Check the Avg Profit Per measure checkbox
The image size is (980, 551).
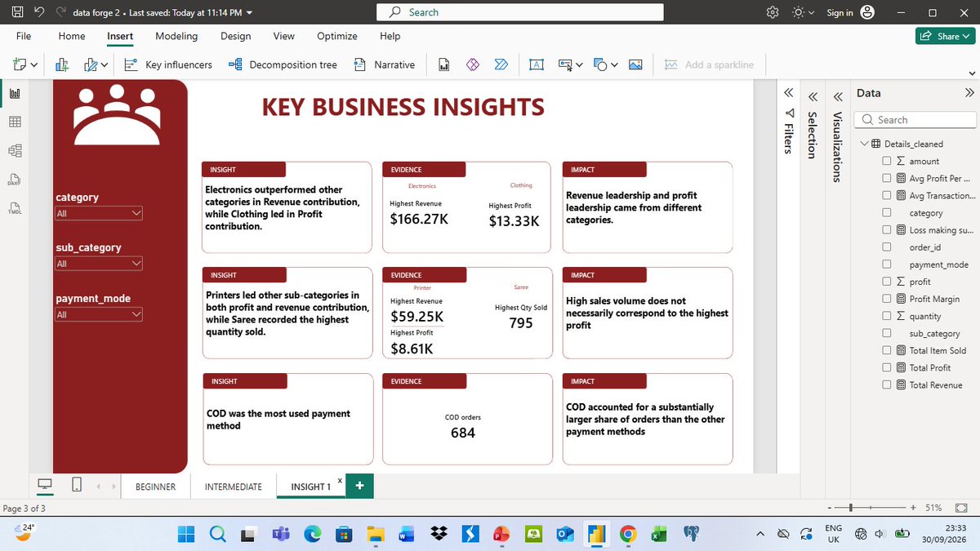(886, 179)
